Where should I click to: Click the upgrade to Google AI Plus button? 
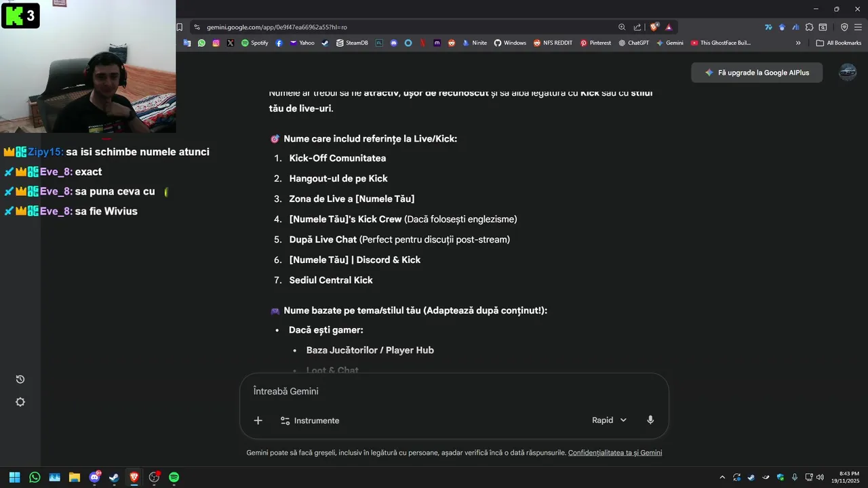(x=757, y=73)
